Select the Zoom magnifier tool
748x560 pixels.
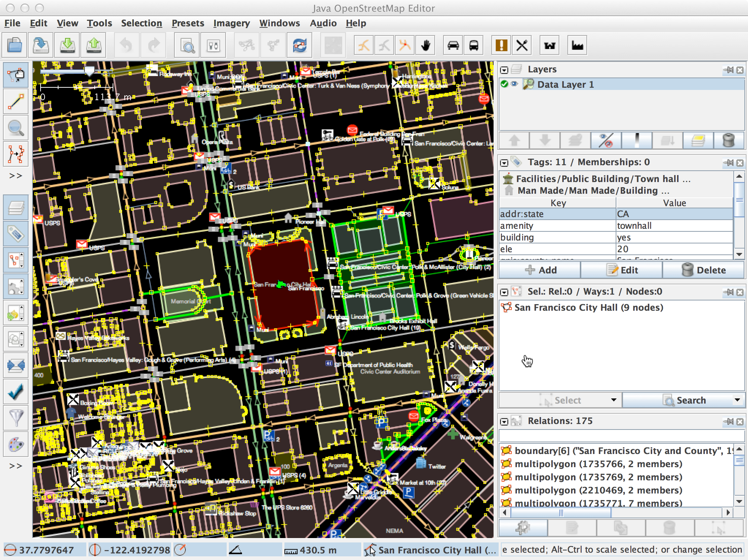pos(16,128)
